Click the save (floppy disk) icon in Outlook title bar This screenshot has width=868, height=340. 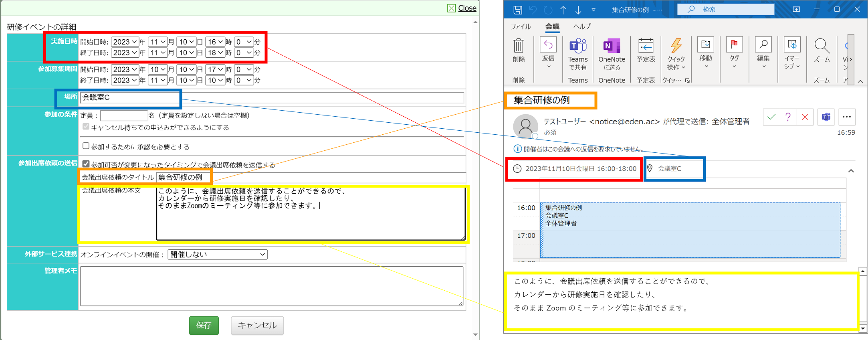tap(518, 10)
